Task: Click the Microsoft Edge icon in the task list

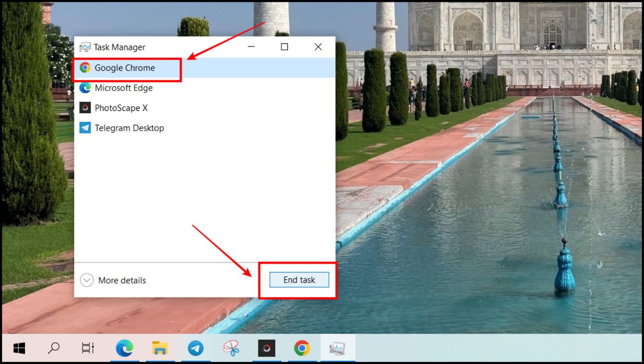Action: (x=85, y=88)
